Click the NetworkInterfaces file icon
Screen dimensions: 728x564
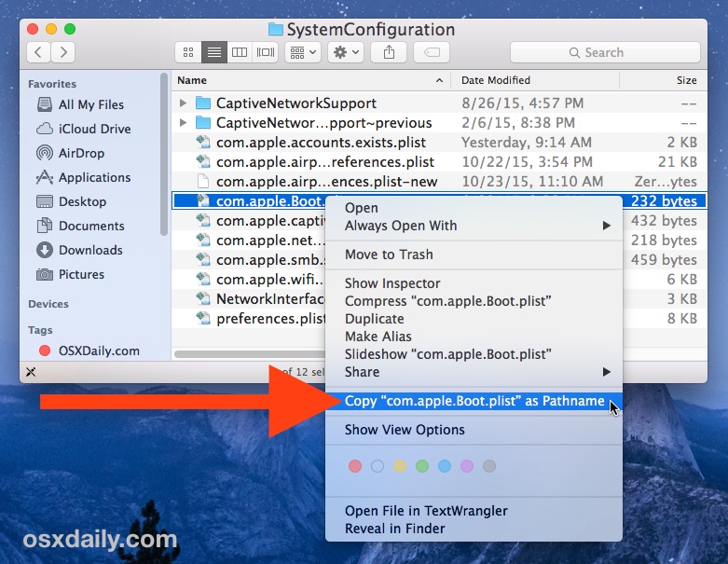[x=203, y=298]
